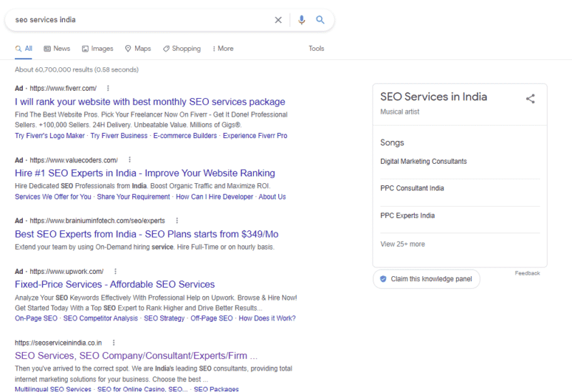Clear the search box with the X icon
This screenshot has height=392, width=572.
278,20
